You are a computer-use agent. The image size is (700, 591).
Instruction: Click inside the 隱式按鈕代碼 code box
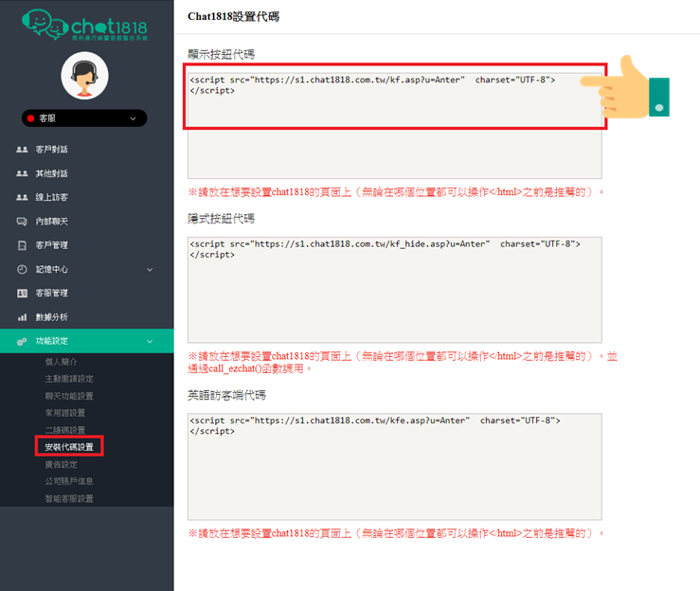click(x=394, y=289)
